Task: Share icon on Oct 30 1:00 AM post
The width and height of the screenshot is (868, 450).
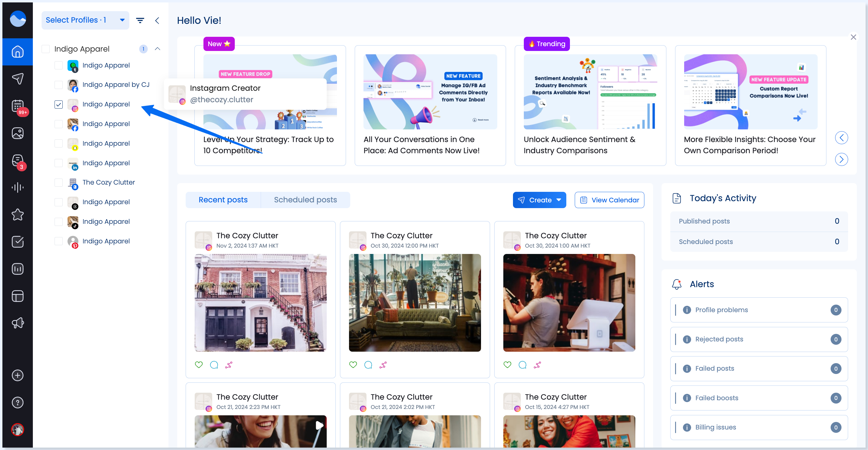Action: pos(537,365)
